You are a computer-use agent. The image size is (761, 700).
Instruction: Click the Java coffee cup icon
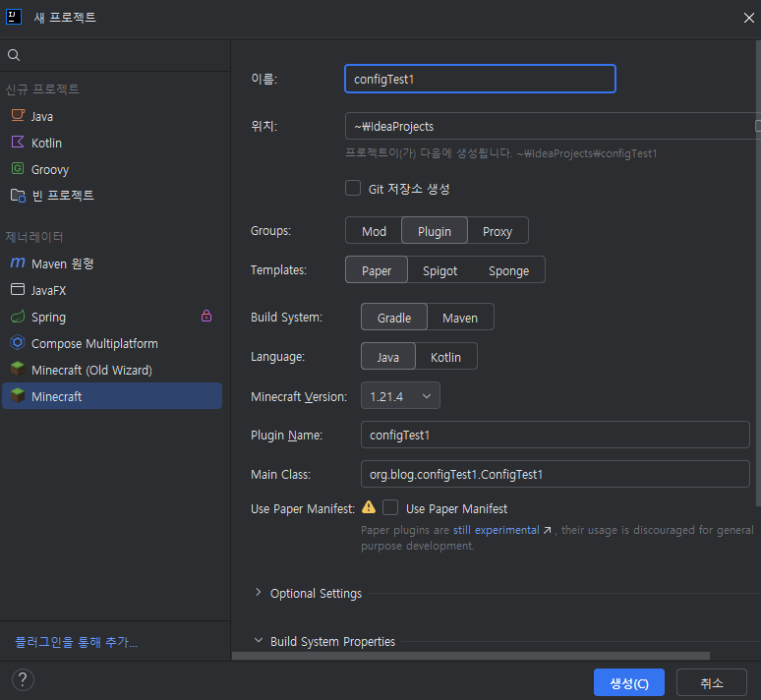[18, 115]
